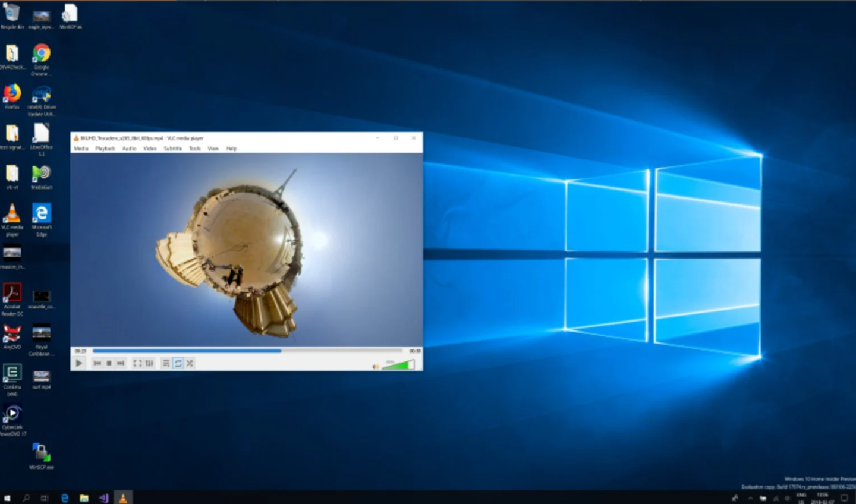The width and height of the screenshot is (856, 504).
Task: Open the Tools menu in VLC
Action: point(195,149)
